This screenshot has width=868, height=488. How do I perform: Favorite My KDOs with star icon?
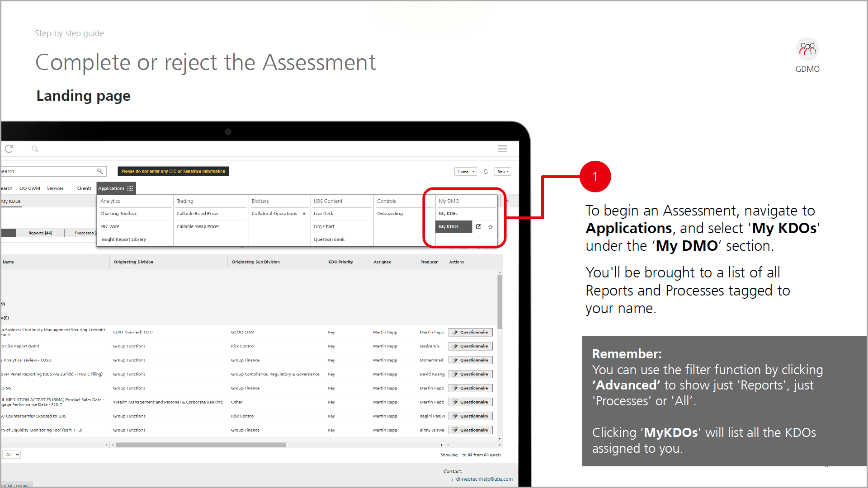(491, 227)
